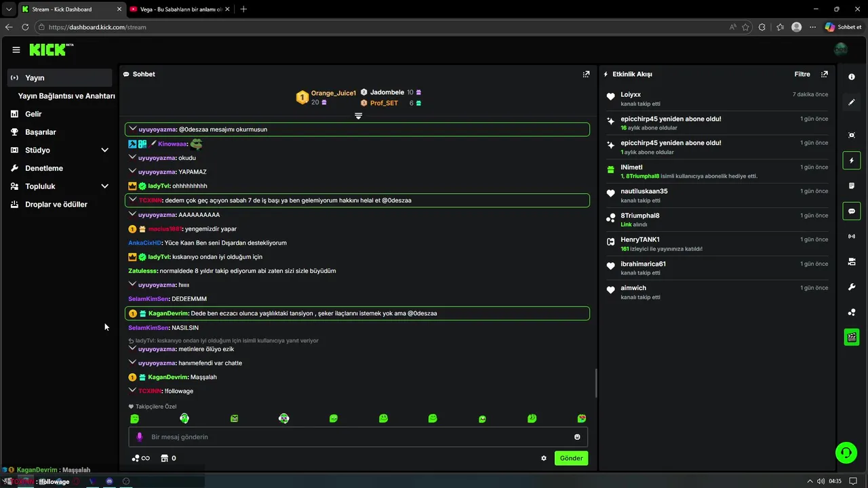Send the message with the Gönder button

[571, 458]
